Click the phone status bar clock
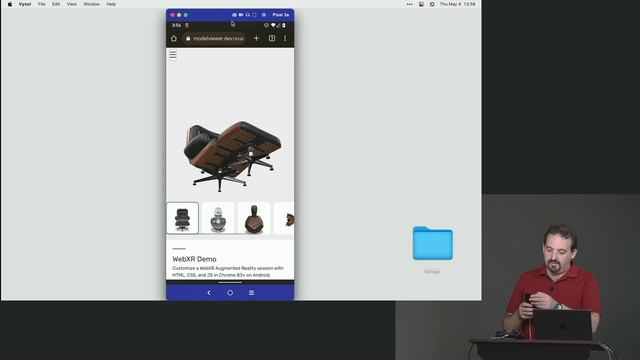The image size is (640, 360). click(176, 25)
